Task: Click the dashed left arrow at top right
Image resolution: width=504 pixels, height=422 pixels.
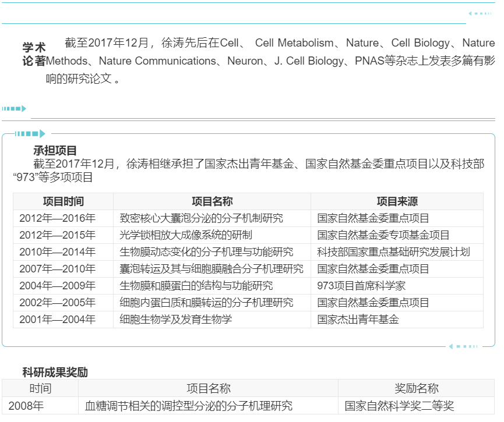Action: click(x=480, y=13)
